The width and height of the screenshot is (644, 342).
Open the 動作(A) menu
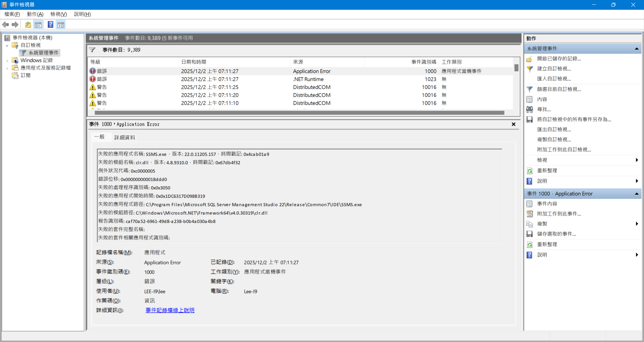[35, 14]
